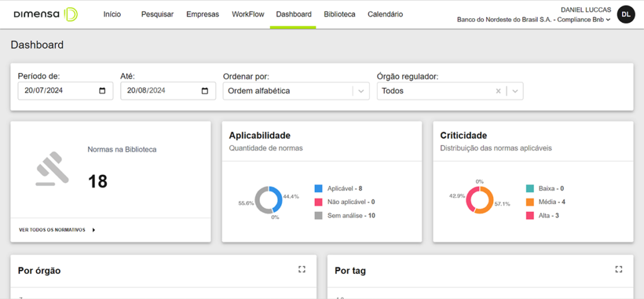The image size is (644, 299).
Task: Open the Compliance Bnb company selector
Action: pos(533,20)
